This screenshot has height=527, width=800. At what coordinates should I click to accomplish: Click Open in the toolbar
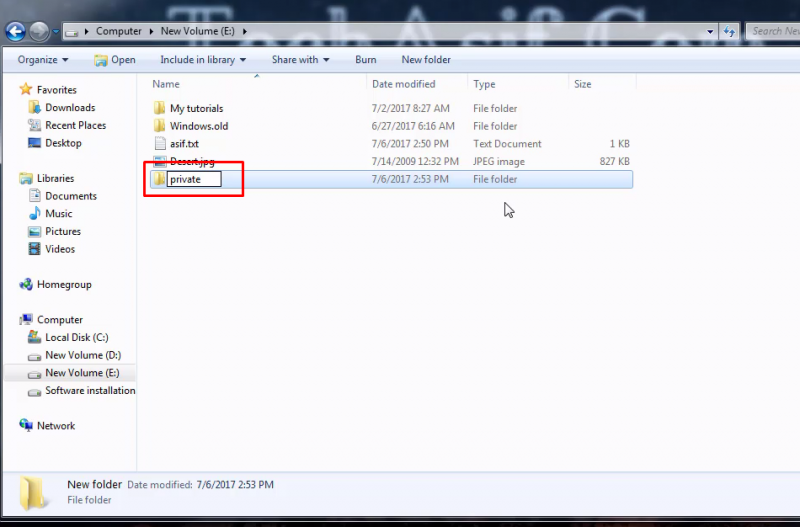click(115, 60)
